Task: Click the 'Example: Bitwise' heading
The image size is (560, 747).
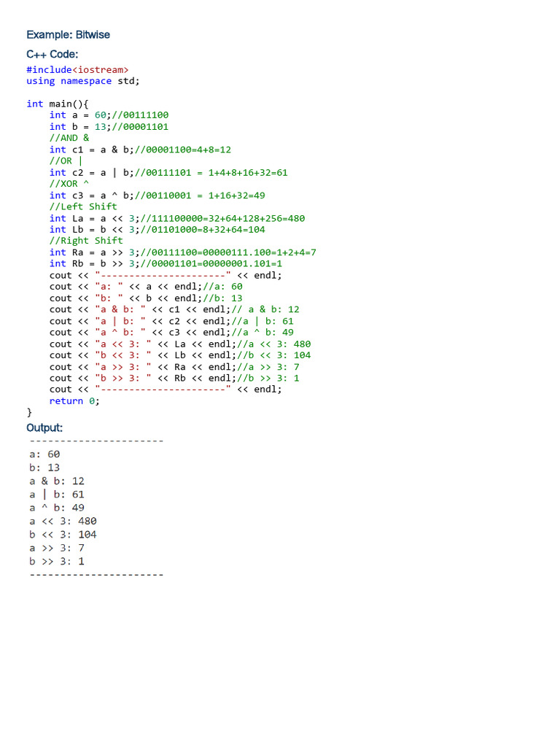Action: [x=68, y=35]
